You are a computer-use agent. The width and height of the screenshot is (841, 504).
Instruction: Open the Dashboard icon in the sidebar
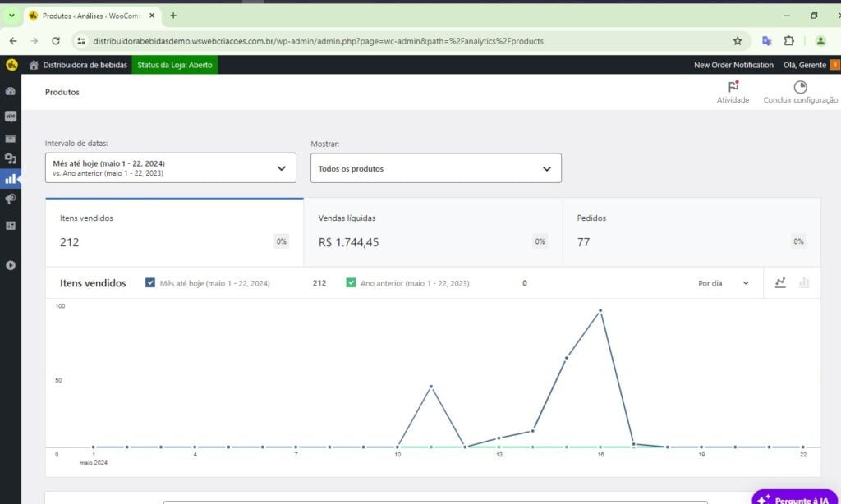pyautogui.click(x=11, y=91)
